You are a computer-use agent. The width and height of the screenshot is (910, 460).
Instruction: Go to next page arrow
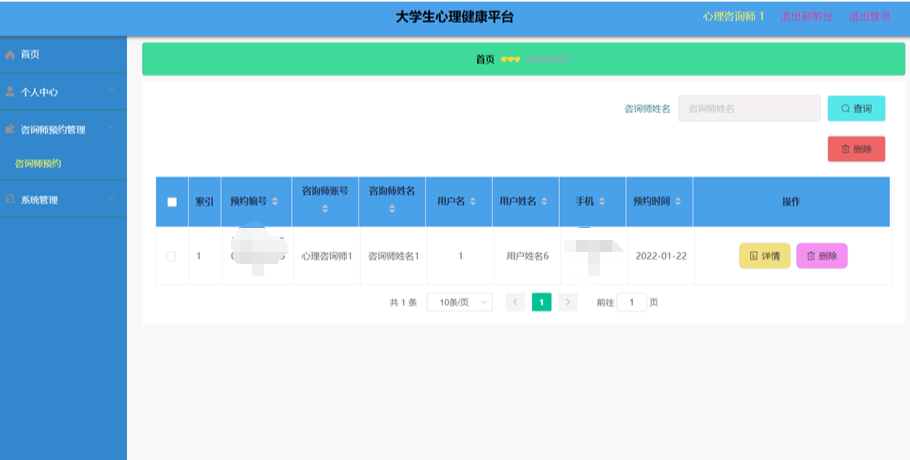pos(568,302)
